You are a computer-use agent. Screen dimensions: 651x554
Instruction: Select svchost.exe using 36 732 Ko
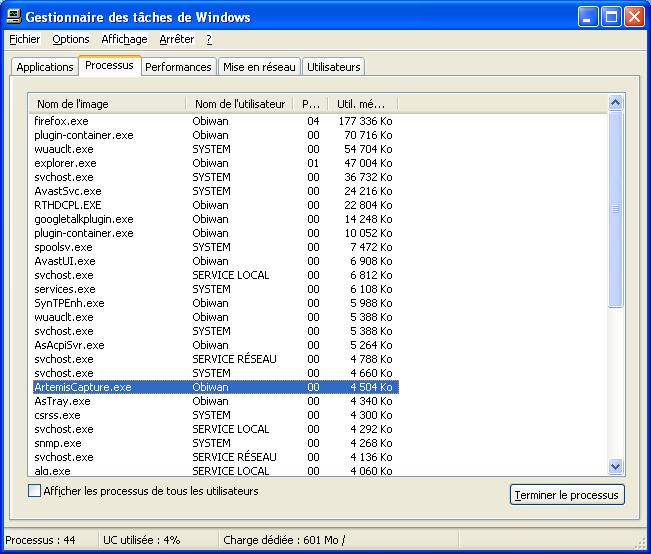click(216, 177)
